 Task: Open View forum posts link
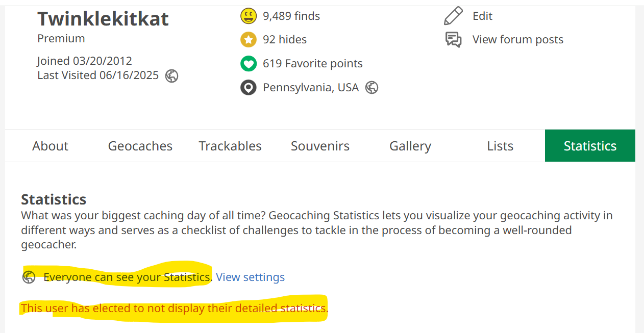(518, 40)
